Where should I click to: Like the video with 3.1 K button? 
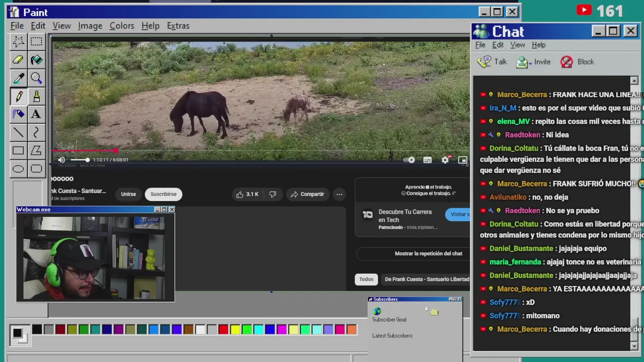pos(247,194)
